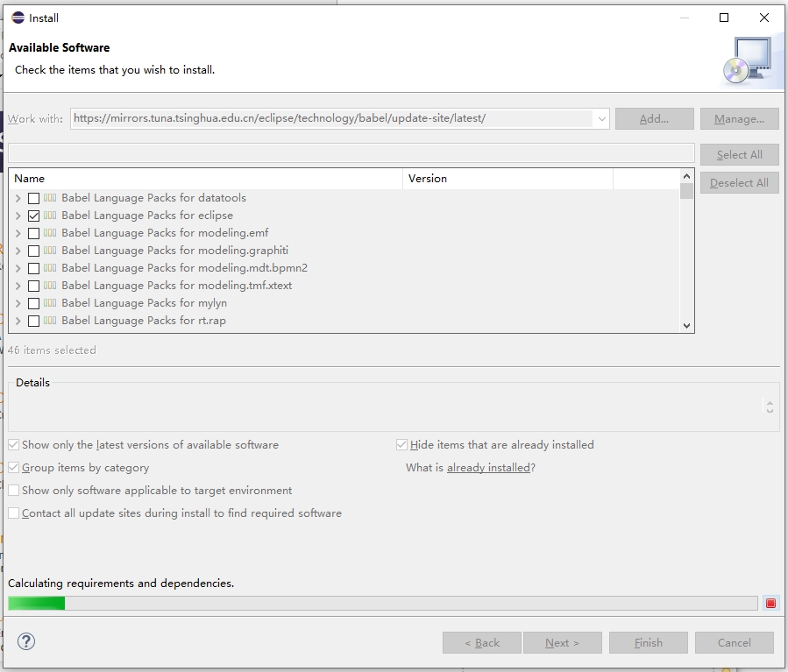Click the green dependency progress bar

[x=383, y=603]
